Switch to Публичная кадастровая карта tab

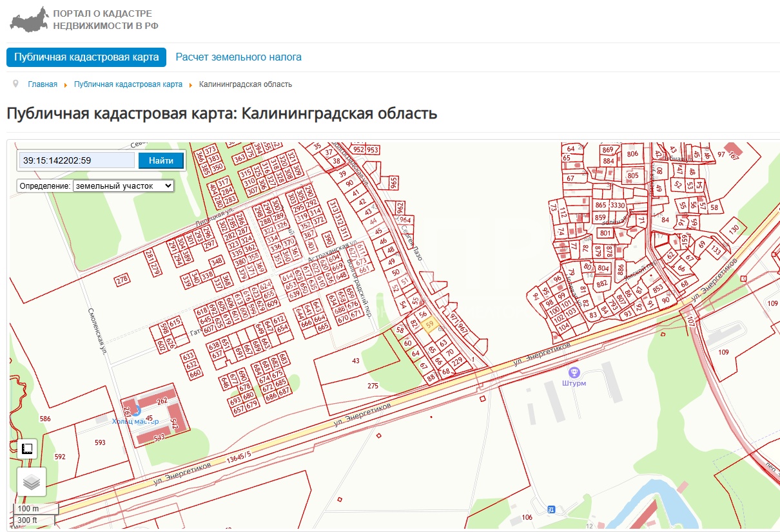pos(86,57)
